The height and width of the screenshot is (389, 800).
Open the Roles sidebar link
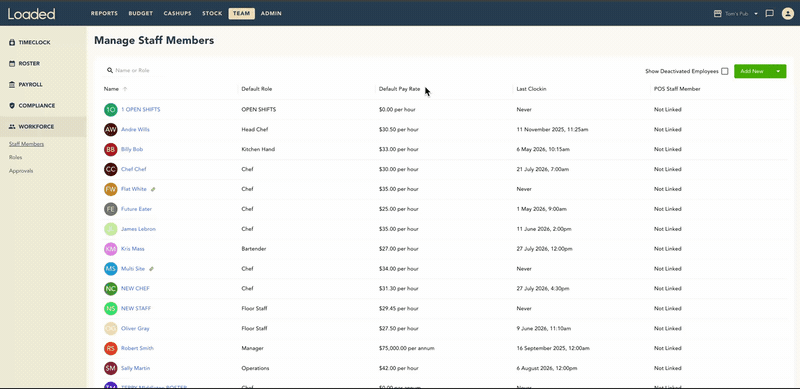click(x=15, y=157)
